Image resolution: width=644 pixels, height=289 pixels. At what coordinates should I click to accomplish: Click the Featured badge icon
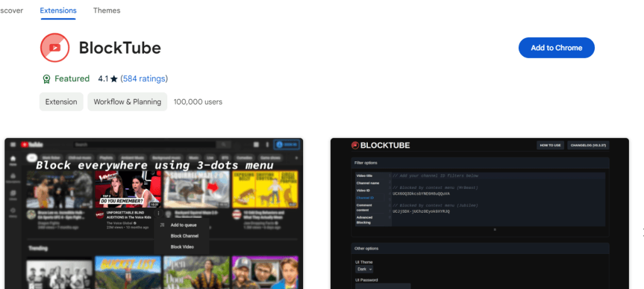tap(47, 79)
